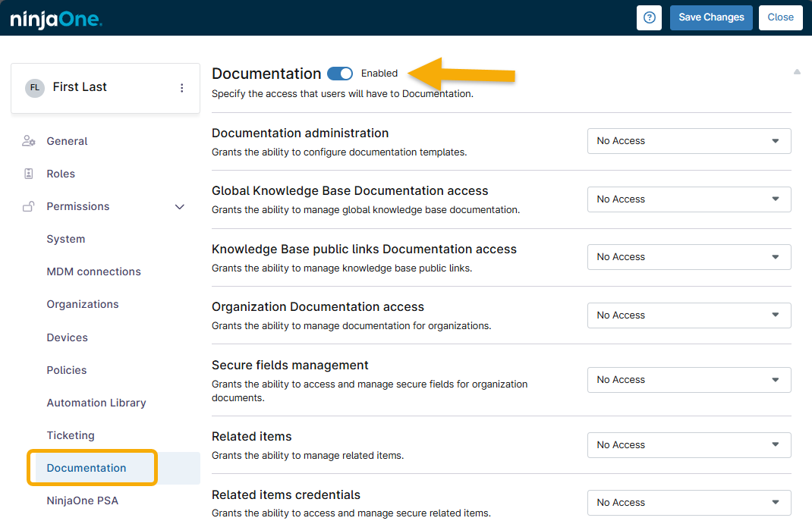Switch to the Ticketing permissions section
Screen dimensions: 812x521
point(71,435)
